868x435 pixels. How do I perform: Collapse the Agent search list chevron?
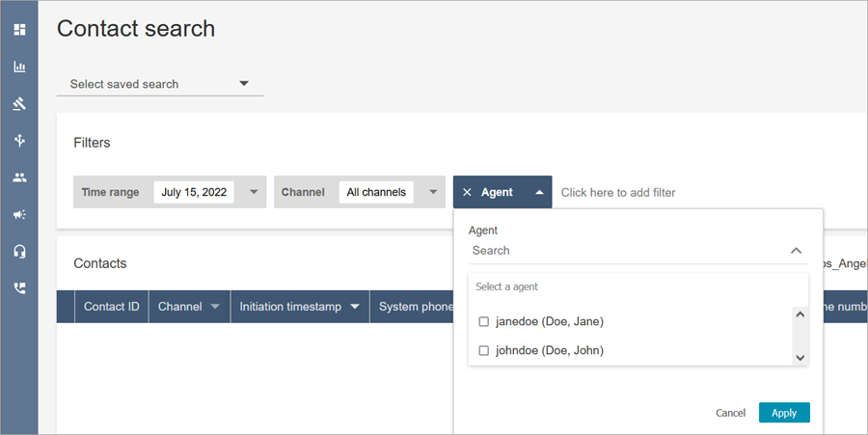(796, 251)
